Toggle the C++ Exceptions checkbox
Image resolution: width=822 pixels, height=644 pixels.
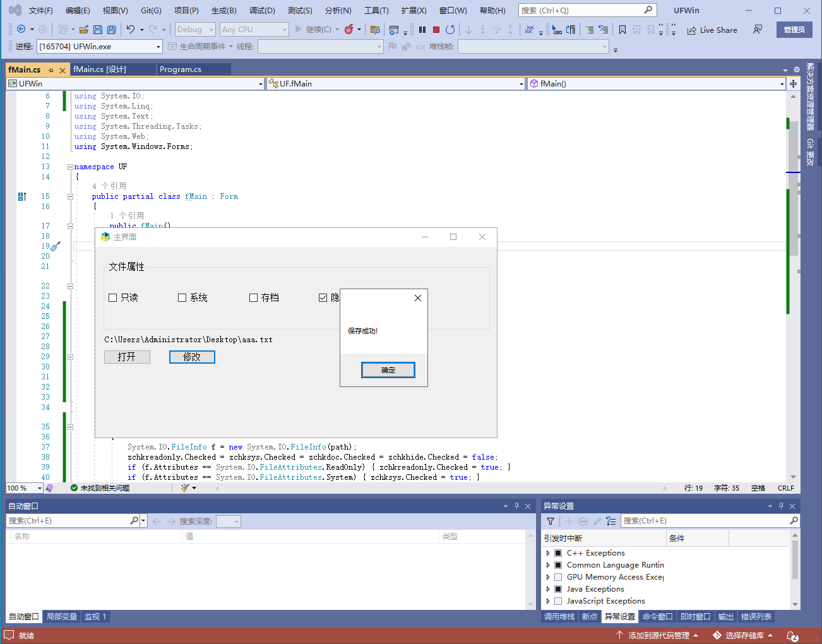(x=558, y=553)
